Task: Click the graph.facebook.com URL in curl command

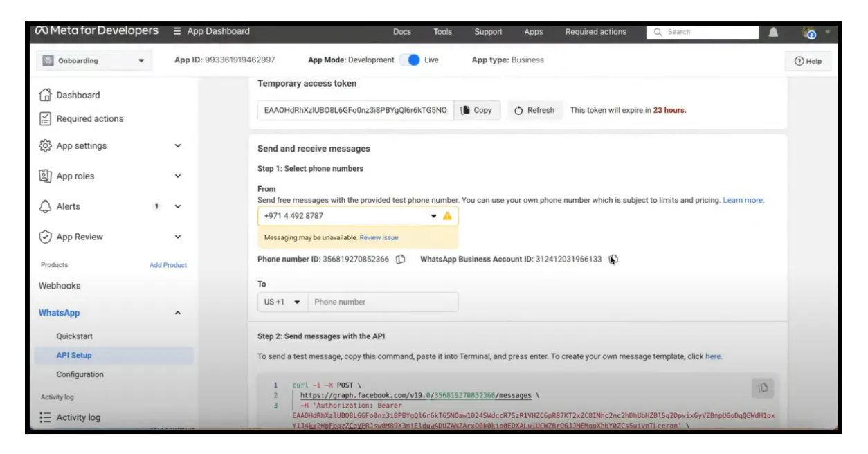Action: (x=415, y=395)
